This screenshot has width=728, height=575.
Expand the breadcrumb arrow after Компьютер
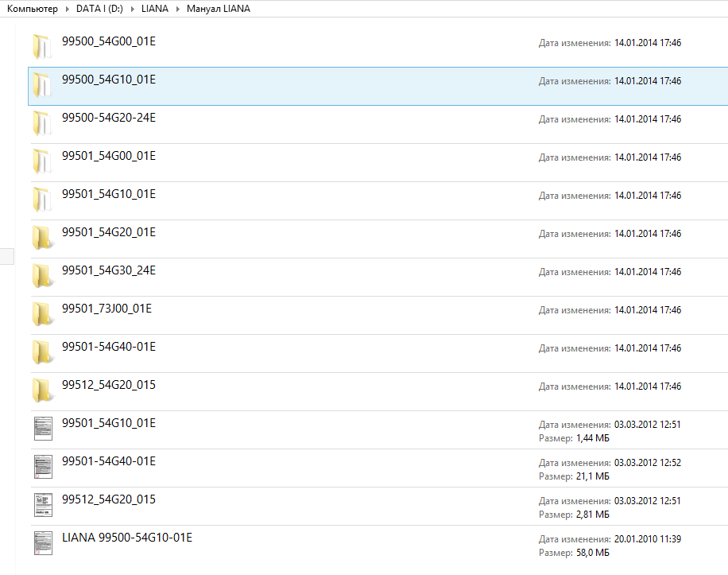(x=67, y=9)
